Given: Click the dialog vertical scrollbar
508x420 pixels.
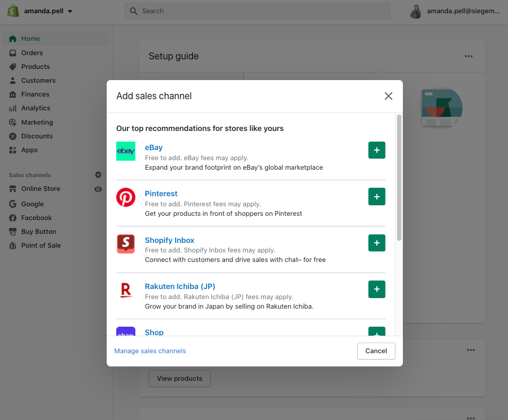Looking at the screenshot, I should 399,178.
